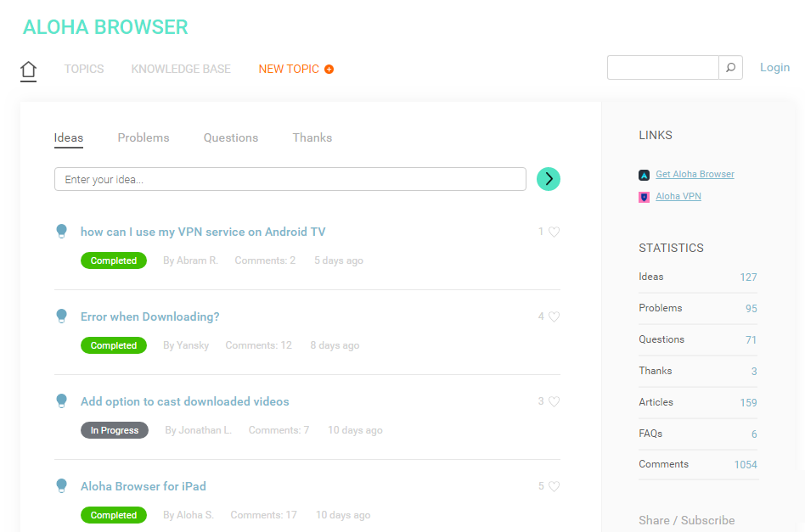The height and width of the screenshot is (532, 805).
Task: Click the Aloha VPN shield icon
Action: (644, 197)
